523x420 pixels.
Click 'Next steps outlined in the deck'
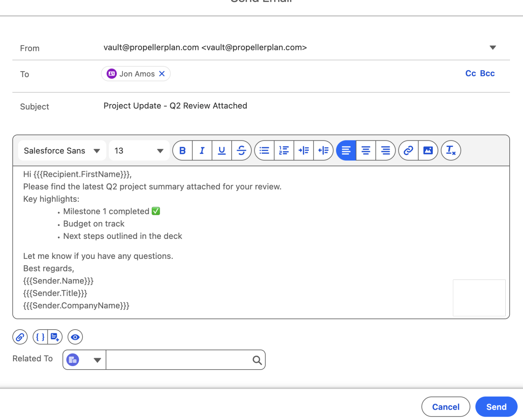click(122, 236)
